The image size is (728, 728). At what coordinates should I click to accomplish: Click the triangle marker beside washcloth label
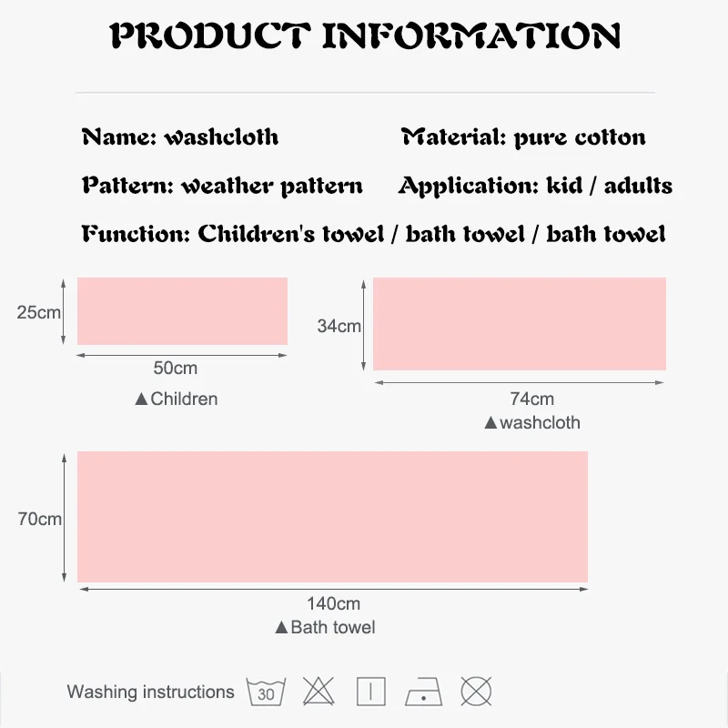[x=490, y=423]
